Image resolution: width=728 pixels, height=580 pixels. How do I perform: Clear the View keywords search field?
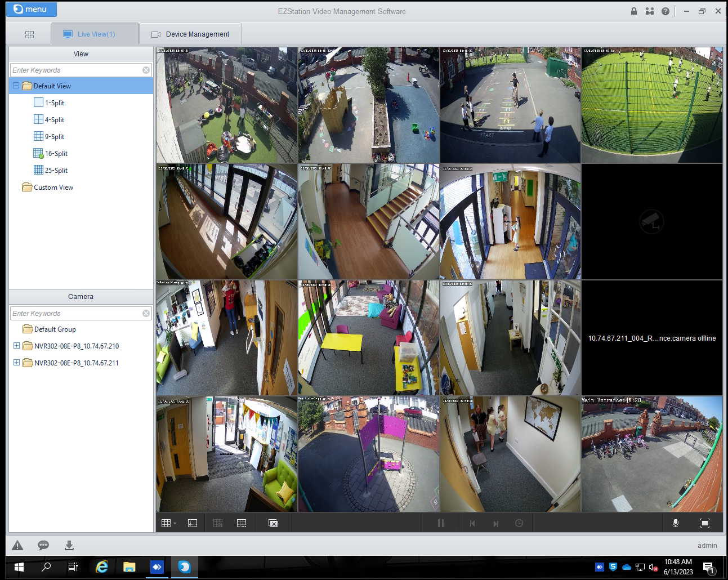146,70
